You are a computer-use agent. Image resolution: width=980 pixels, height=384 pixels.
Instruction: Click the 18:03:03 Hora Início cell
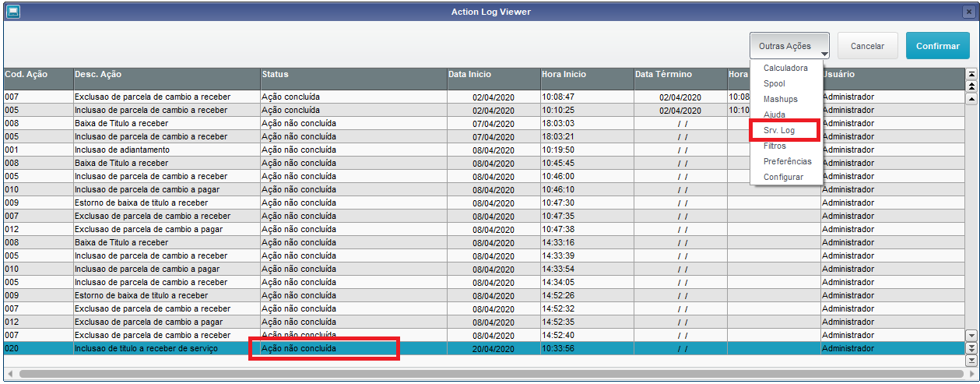(587, 123)
